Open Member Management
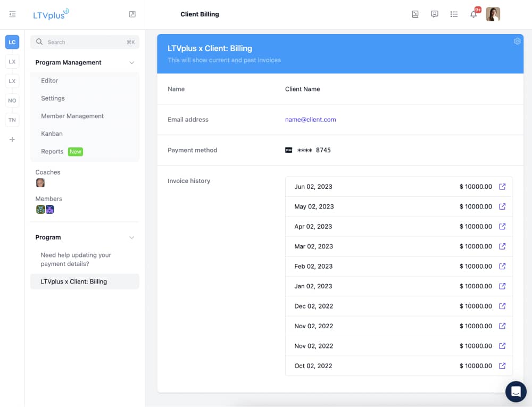 72,116
